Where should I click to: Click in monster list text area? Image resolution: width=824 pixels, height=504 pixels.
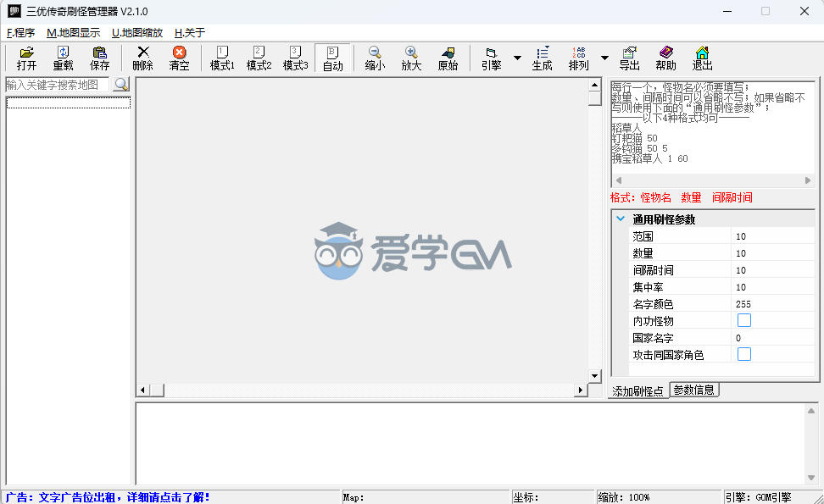tap(713, 128)
